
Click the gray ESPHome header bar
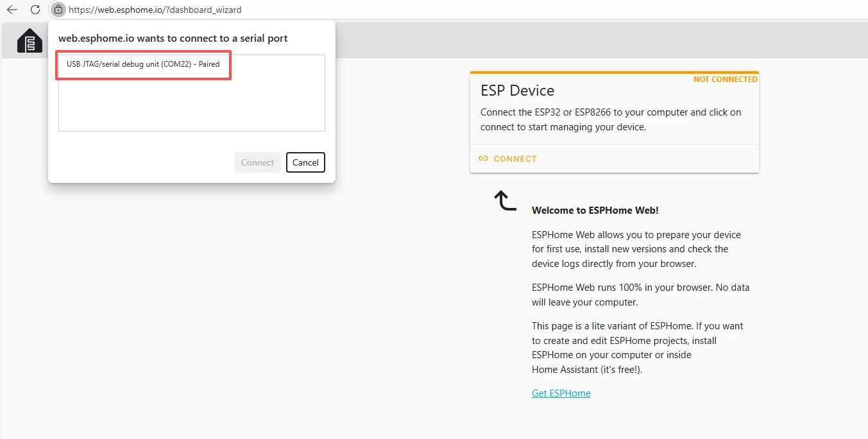pyautogui.click(x=577, y=40)
